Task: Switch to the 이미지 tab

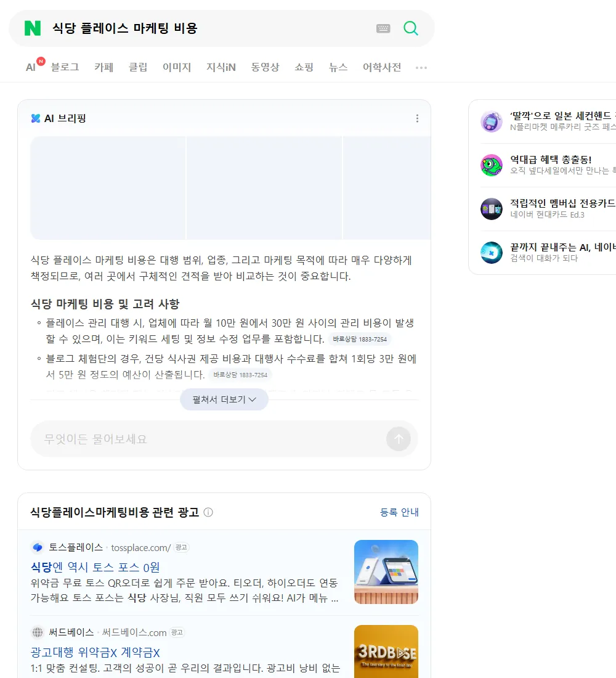Action: coord(177,67)
